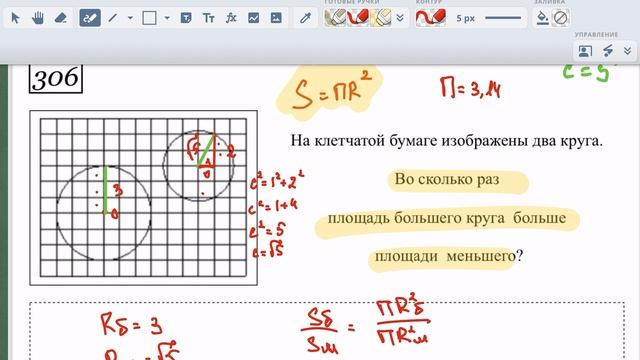Insert a sticky note text block
This screenshot has height=360, width=640.
[x=186, y=18]
